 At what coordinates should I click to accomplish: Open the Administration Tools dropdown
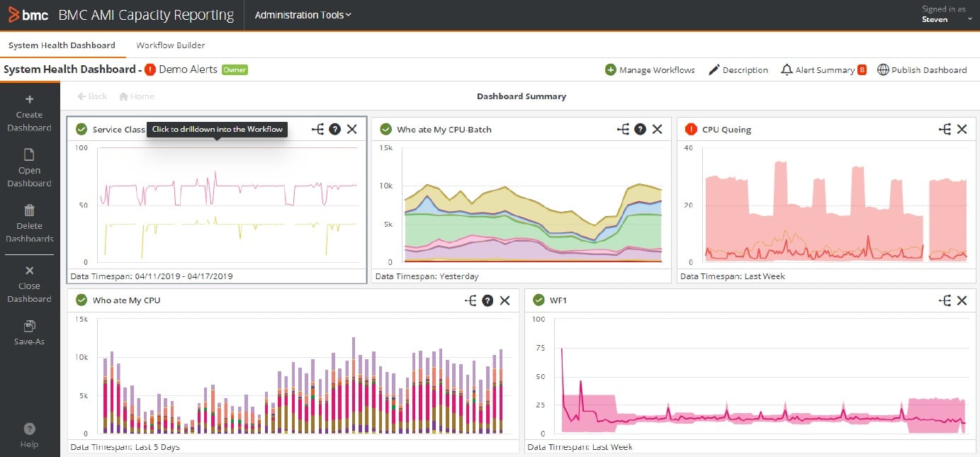coord(303,15)
